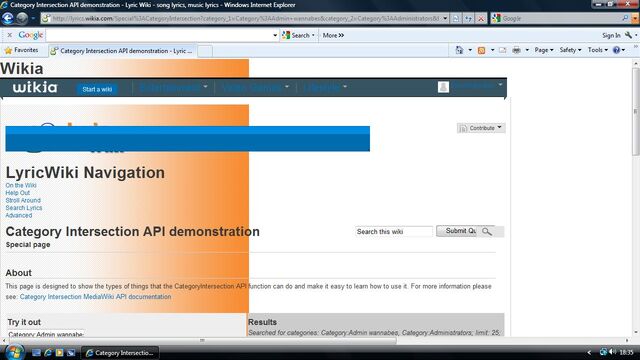Open the Page menu dropdown
Image resolution: width=640 pixels, height=360 pixels.
coord(544,50)
